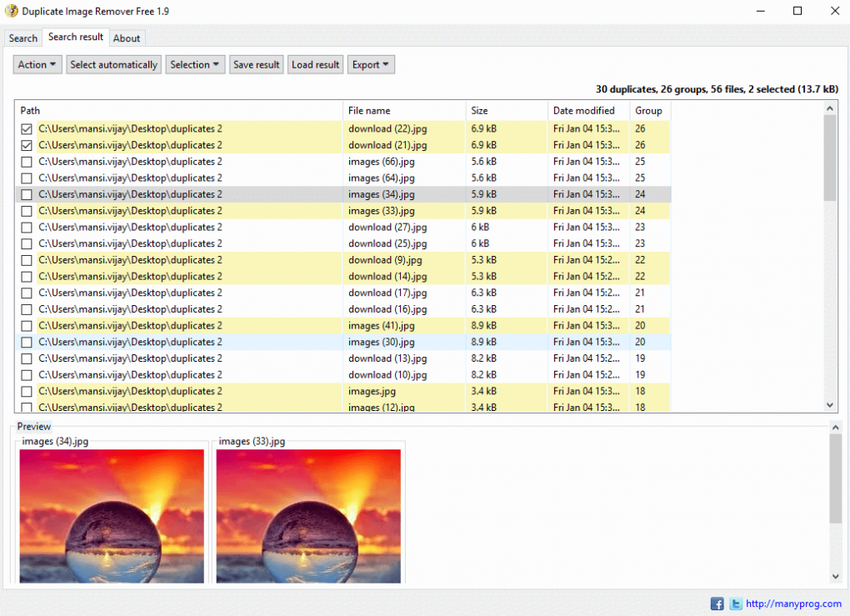Uncheck the download (21).jpg checkbox
The image size is (850, 616).
(27, 145)
